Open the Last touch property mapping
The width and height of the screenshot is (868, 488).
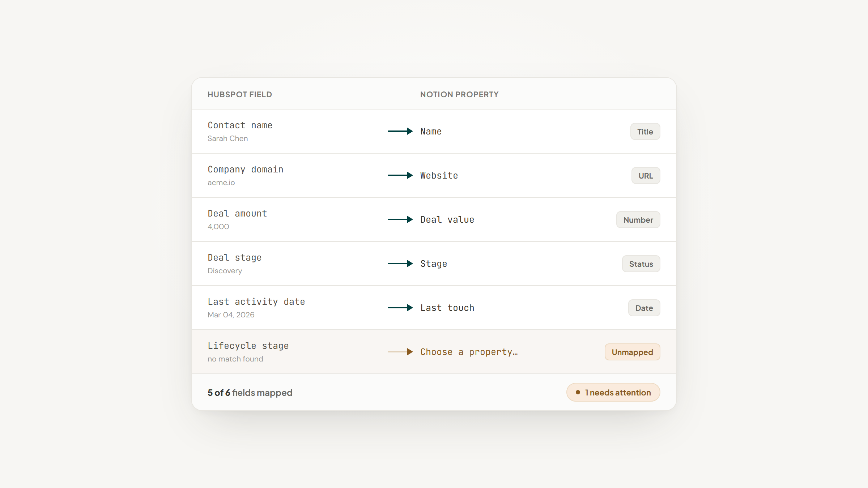click(447, 308)
